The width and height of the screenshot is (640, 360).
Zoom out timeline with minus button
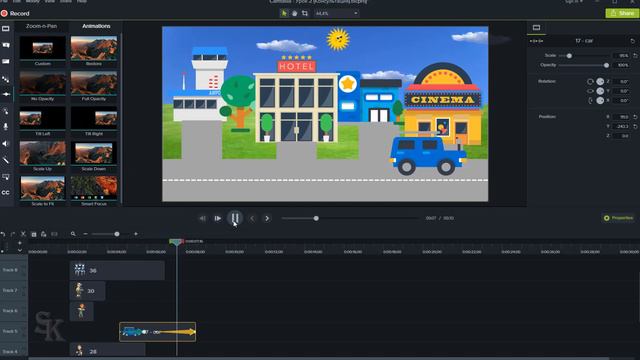[x=85, y=234]
